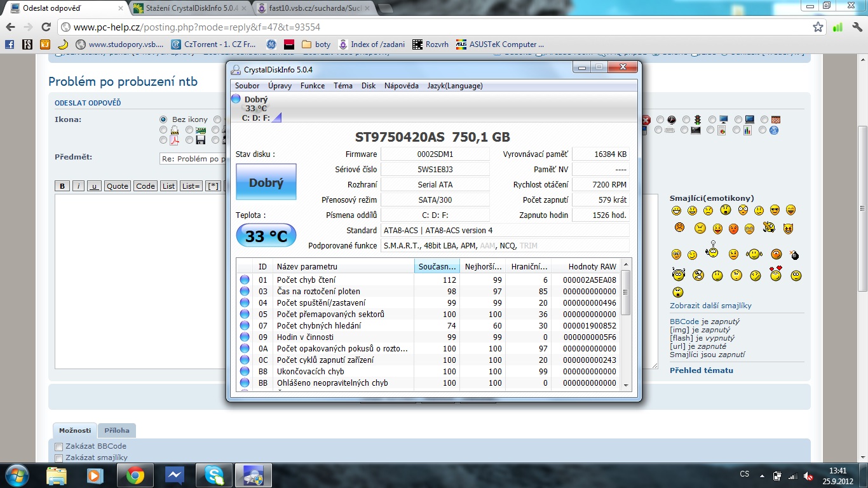Enable the "Zakázat BBCode" checkbox
This screenshot has width=868, height=488.
tap(59, 447)
